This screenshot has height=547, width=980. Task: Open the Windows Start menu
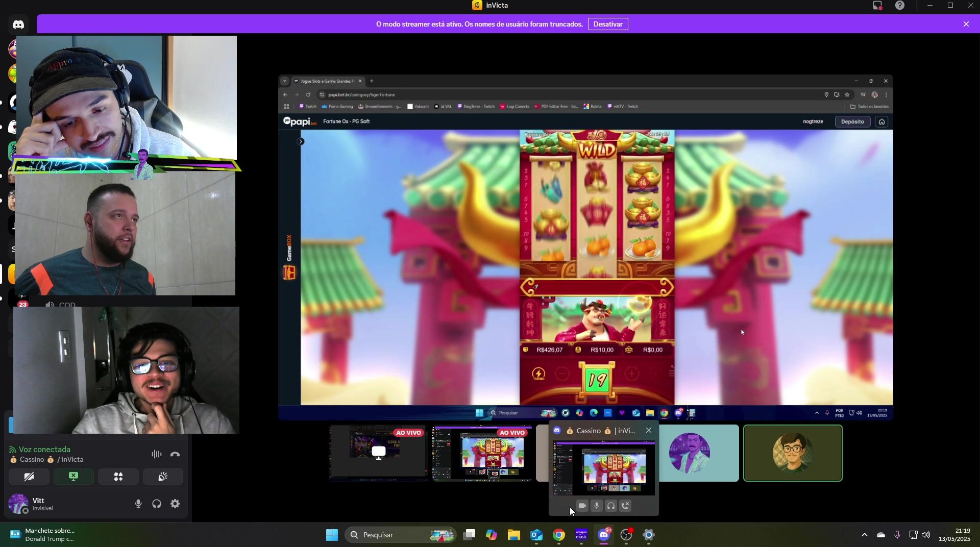(x=332, y=535)
